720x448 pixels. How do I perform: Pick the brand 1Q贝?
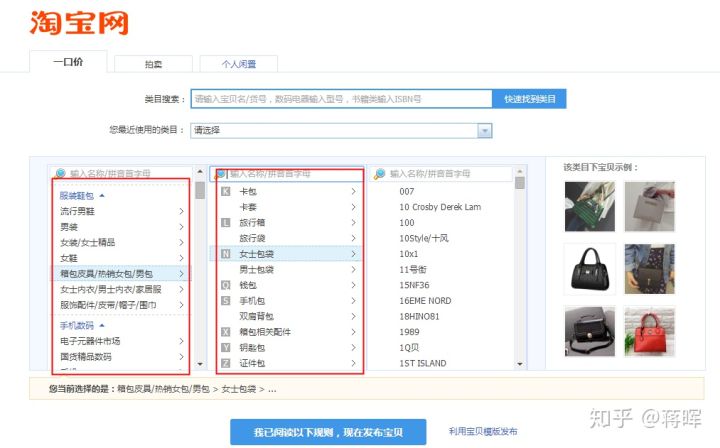(x=409, y=347)
